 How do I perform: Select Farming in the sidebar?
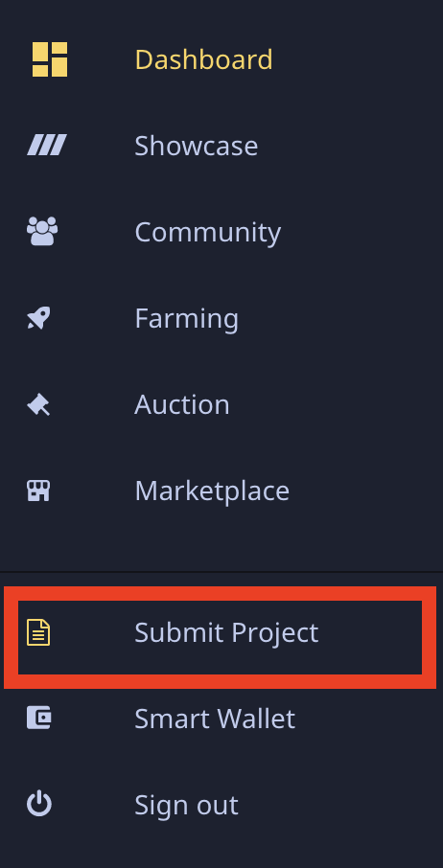187,318
